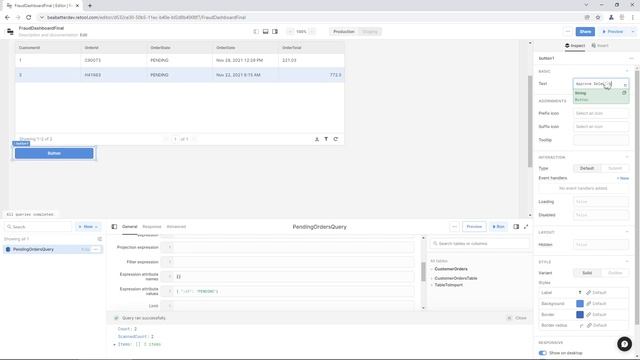This screenshot has width=640, height=360.
Task: Switch to the Inspect tab
Action: coord(575,46)
